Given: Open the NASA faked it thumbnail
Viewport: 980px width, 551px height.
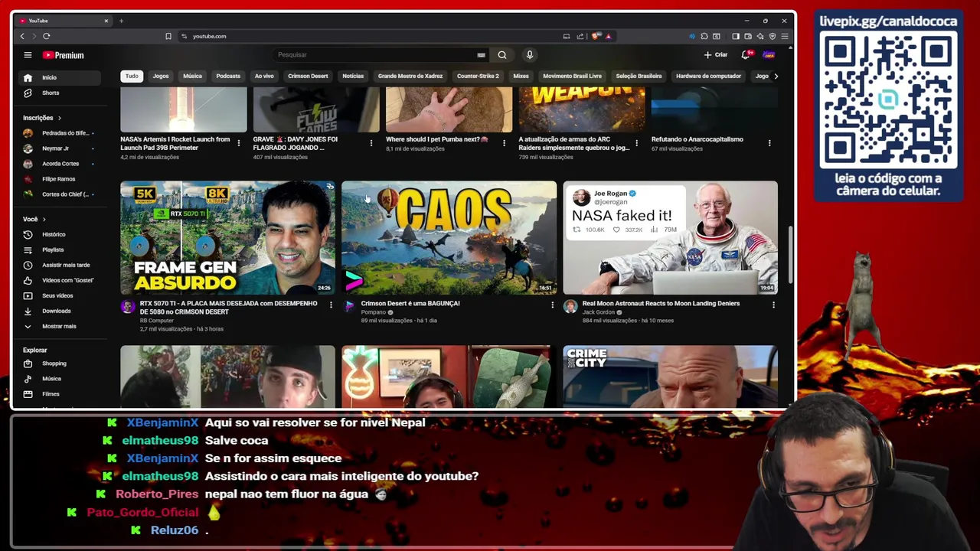Looking at the screenshot, I should click(670, 238).
